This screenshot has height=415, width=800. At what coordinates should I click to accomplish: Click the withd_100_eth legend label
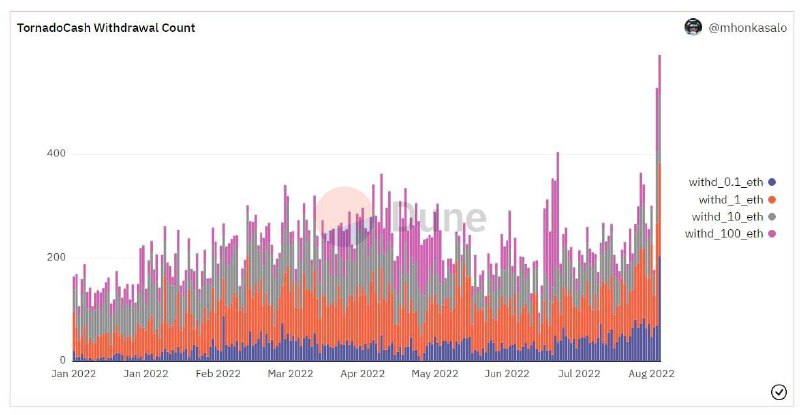pos(724,233)
